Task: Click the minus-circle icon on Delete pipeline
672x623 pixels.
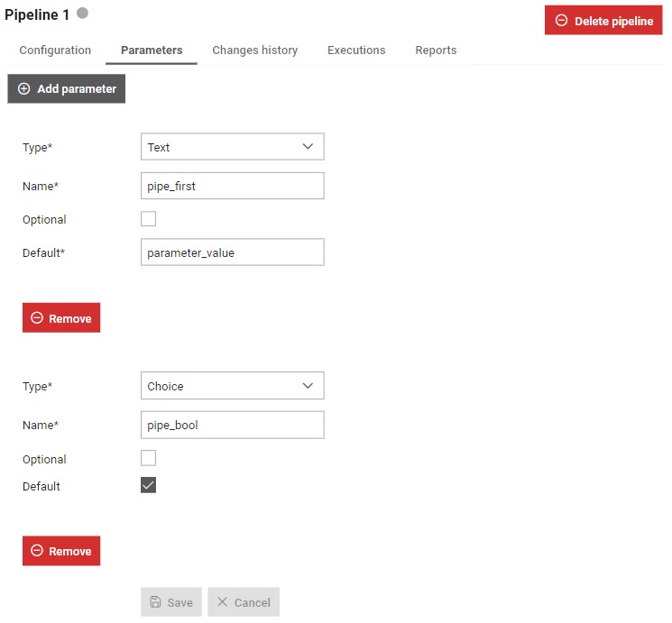Action: point(561,20)
